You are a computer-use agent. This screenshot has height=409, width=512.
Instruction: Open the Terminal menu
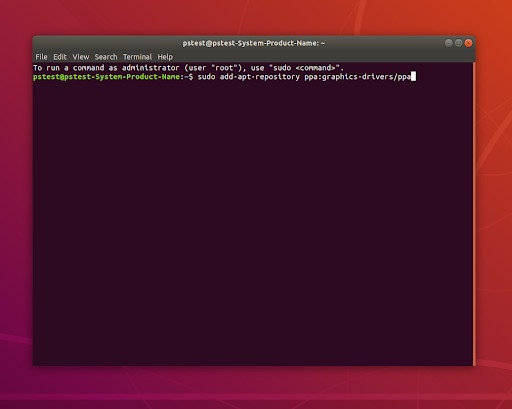coord(137,57)
